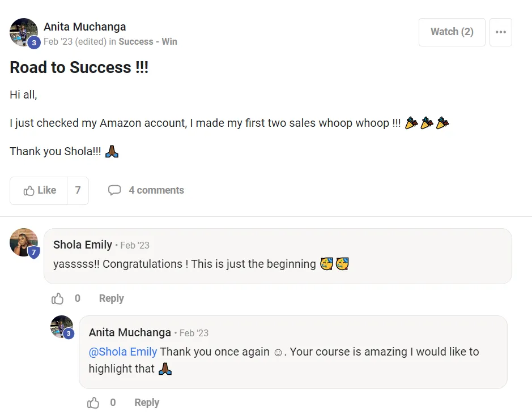Like the Road to Success post

(39, 191)
